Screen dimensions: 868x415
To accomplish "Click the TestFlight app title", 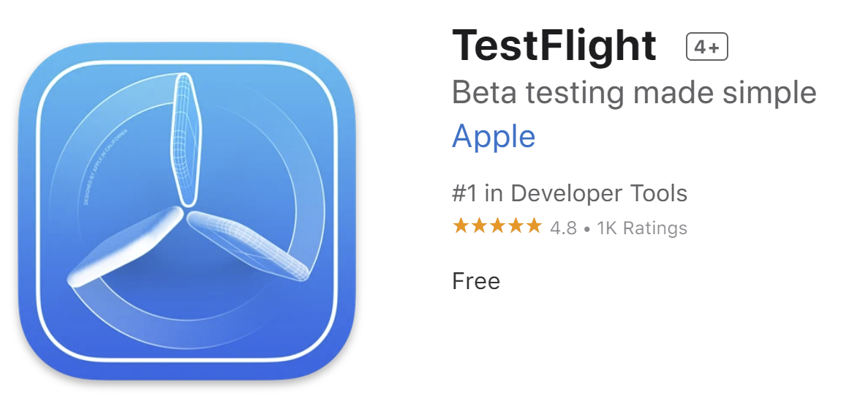I will [555, 45].
